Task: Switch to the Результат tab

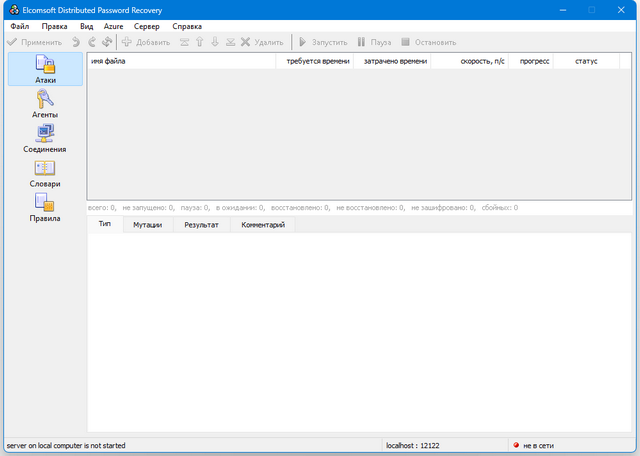Action: coord(201,225)
